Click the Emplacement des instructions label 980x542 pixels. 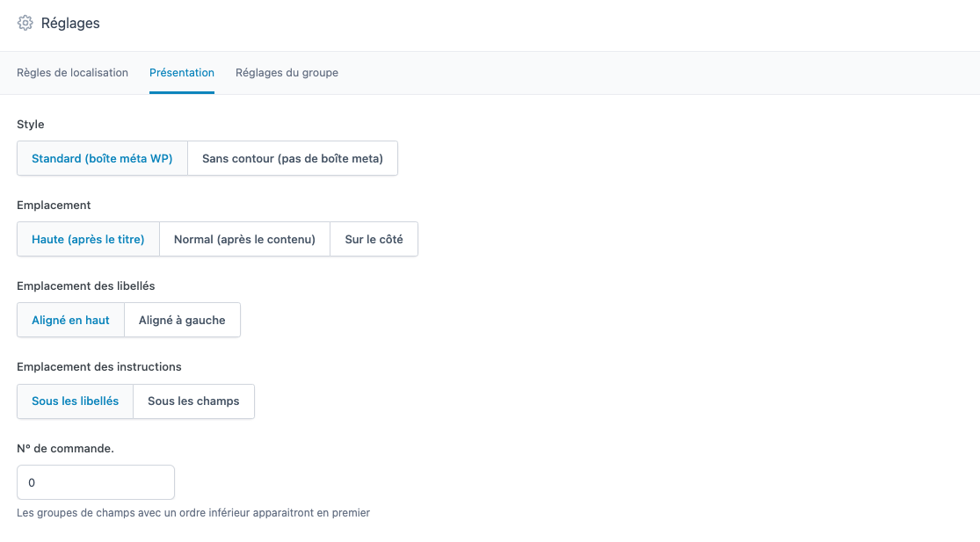tap(99, 367)
